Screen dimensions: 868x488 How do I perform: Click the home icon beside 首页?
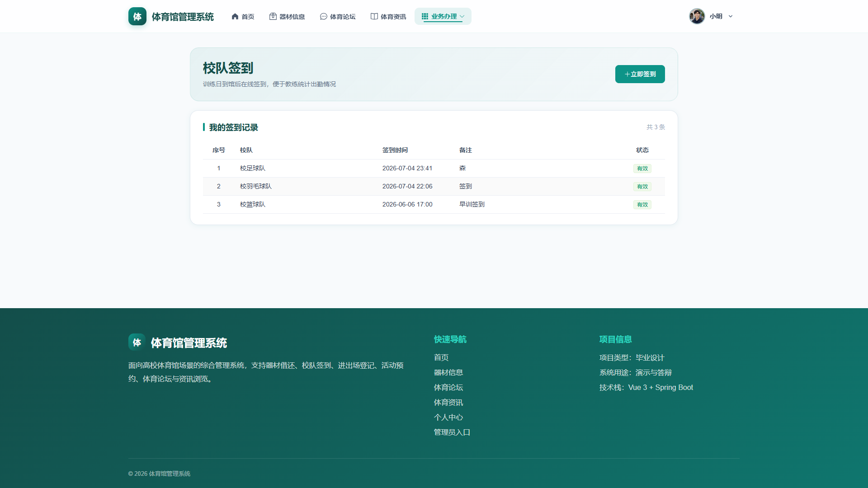(x=235, y=16)
